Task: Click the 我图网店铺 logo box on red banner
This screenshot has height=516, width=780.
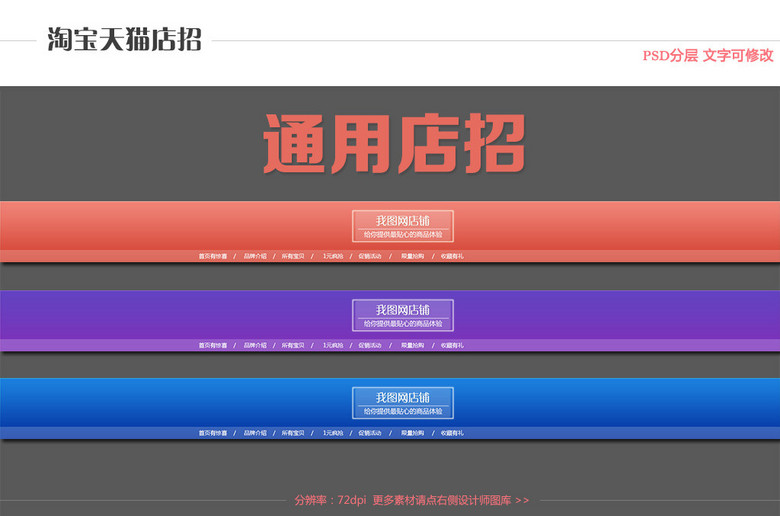Action: point(402,226)
